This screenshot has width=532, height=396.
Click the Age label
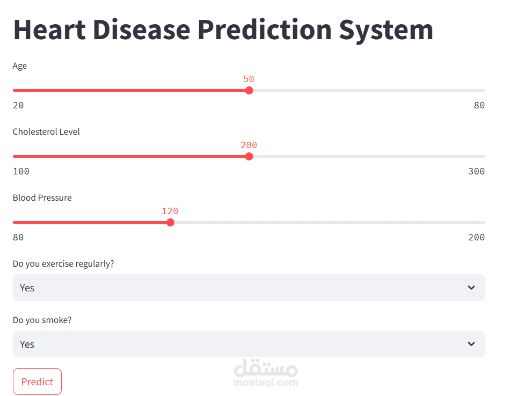[19, 65]
